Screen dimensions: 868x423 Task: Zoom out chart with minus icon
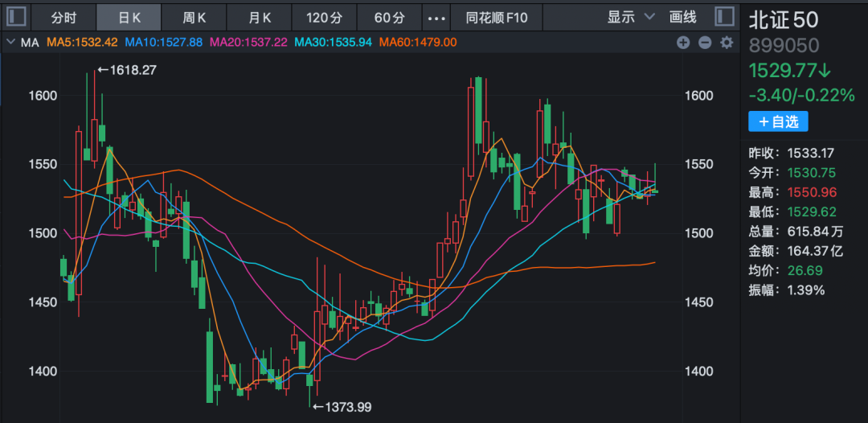(x=705, y=43)
